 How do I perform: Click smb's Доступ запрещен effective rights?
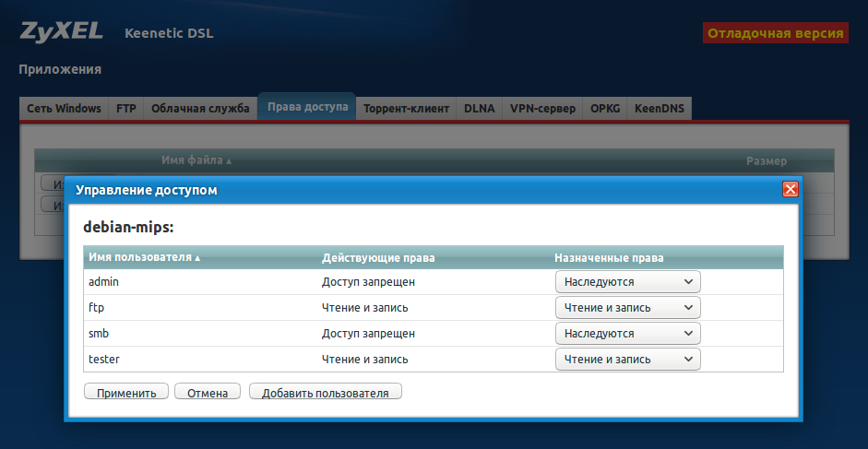[x=368, y=333]
